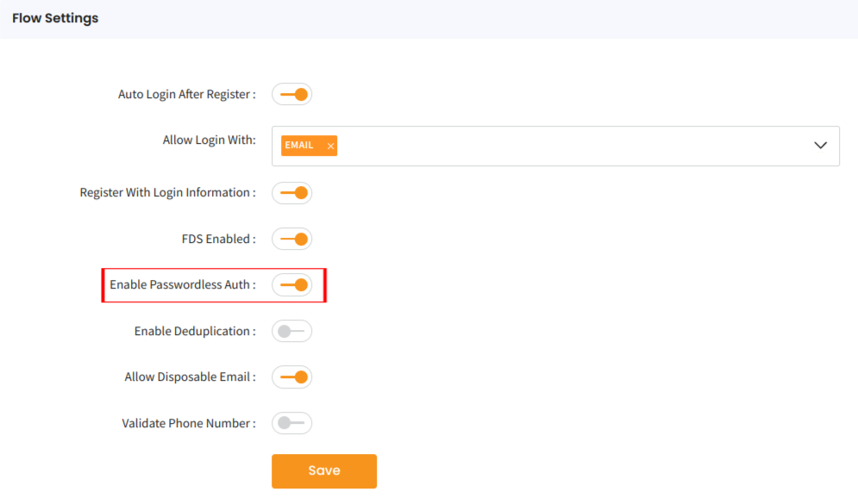858x504 pixels.
Task: Click the Enable Passwordless Auth label
Action: point(182,285)
